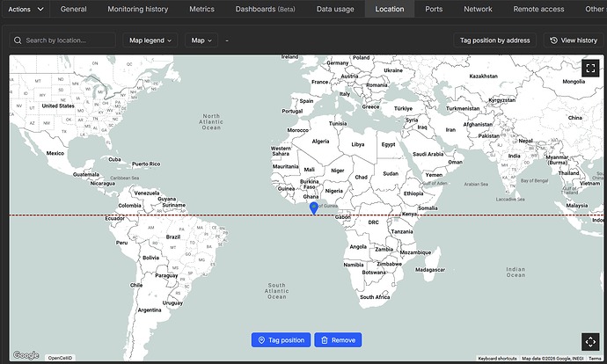The height and width of the screenshot is (364, 607).
Task: Click the map camera controls icon
Action: [590, 342]
